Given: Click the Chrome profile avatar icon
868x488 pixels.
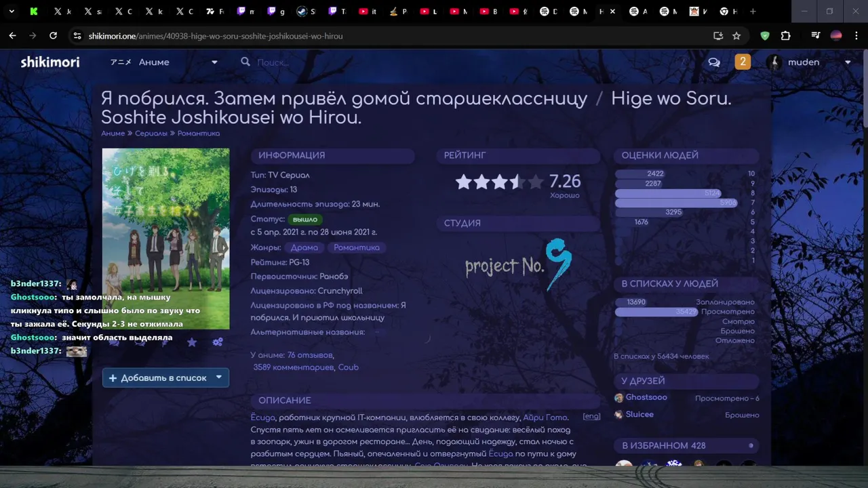Looking at the screenshot, I should coord(836,36).
